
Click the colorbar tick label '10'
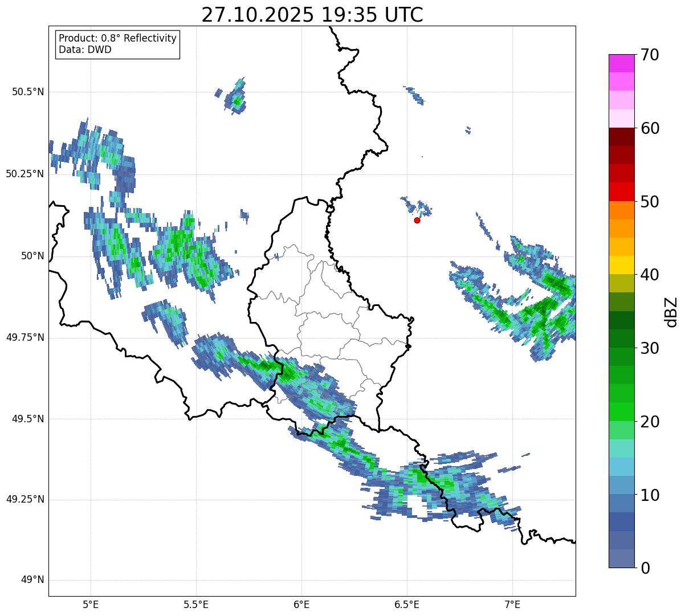(x=650, y=495)
